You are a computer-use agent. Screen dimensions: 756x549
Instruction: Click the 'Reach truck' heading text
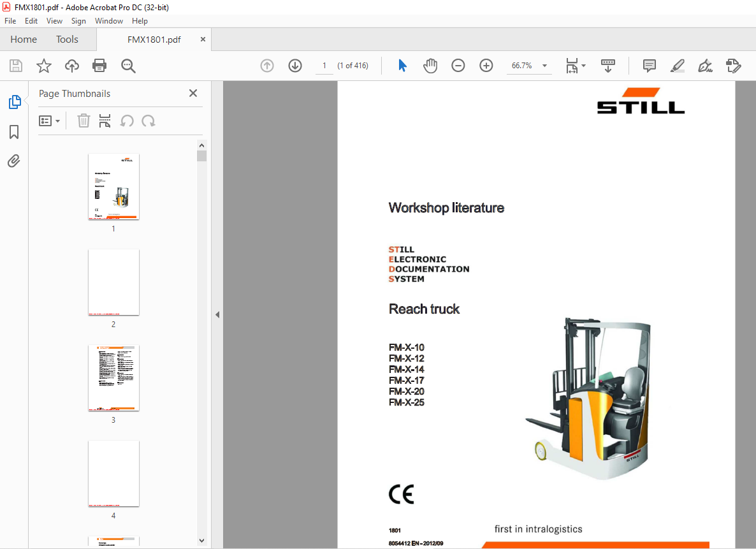coord(425,309)
